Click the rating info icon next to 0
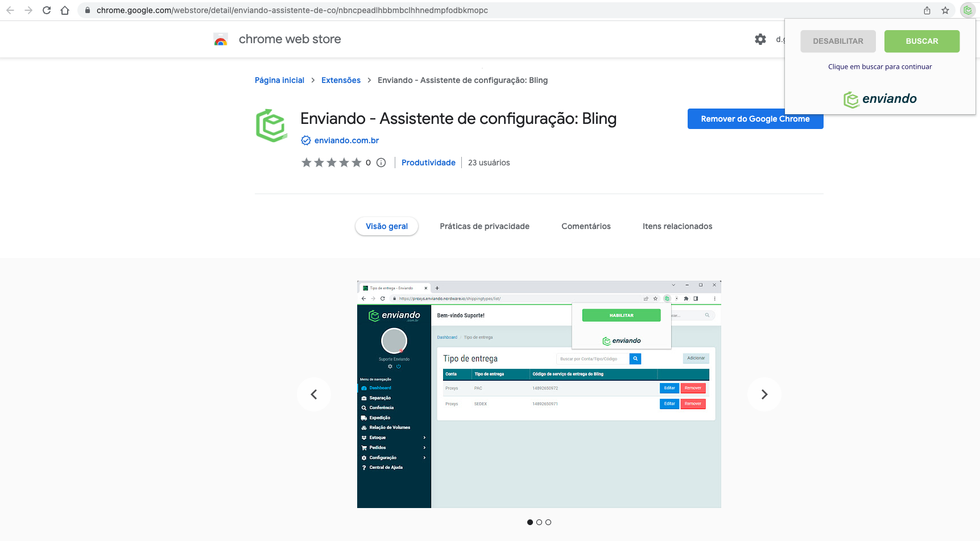Viewport: 980px width, 541px height. pyautogui.click(x=381, y=163)
